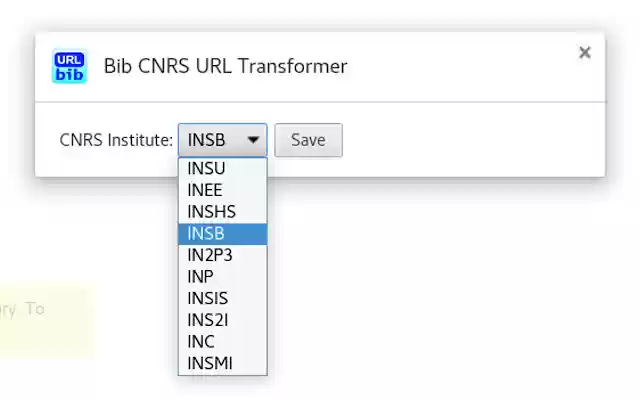Pick INSIS in the dropdown list

click(222, 299)
